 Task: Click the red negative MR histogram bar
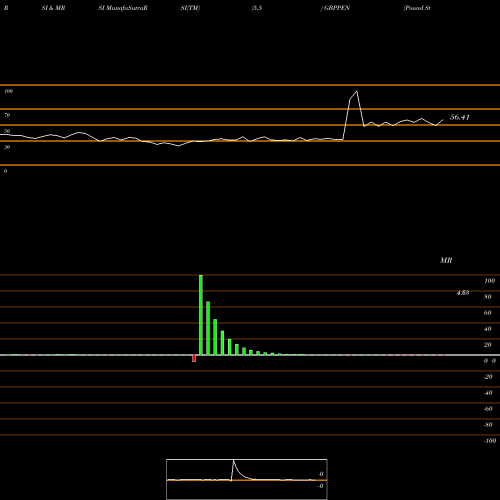pos(194,358)
